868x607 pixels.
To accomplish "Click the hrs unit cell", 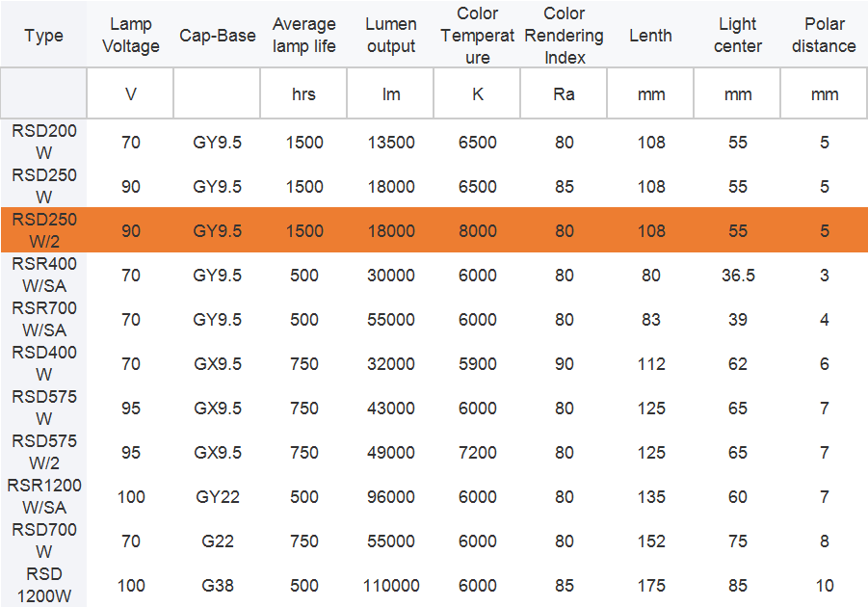I will [x=303, y=94].
